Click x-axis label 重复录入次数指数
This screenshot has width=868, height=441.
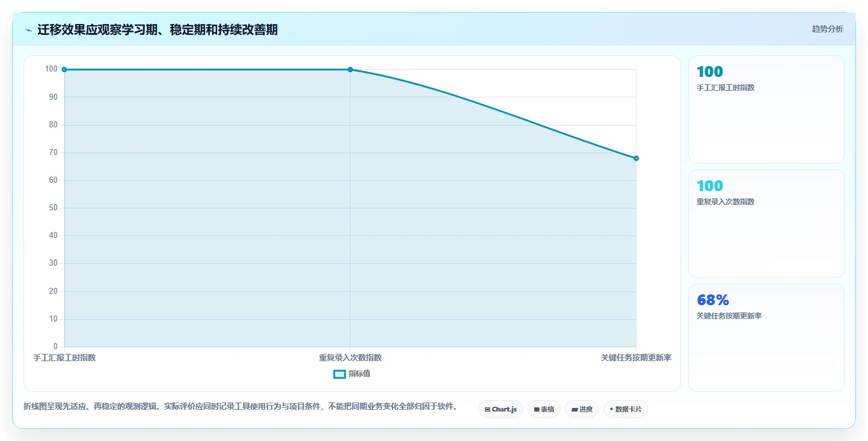pyautogui.click(x=350, y=357)
